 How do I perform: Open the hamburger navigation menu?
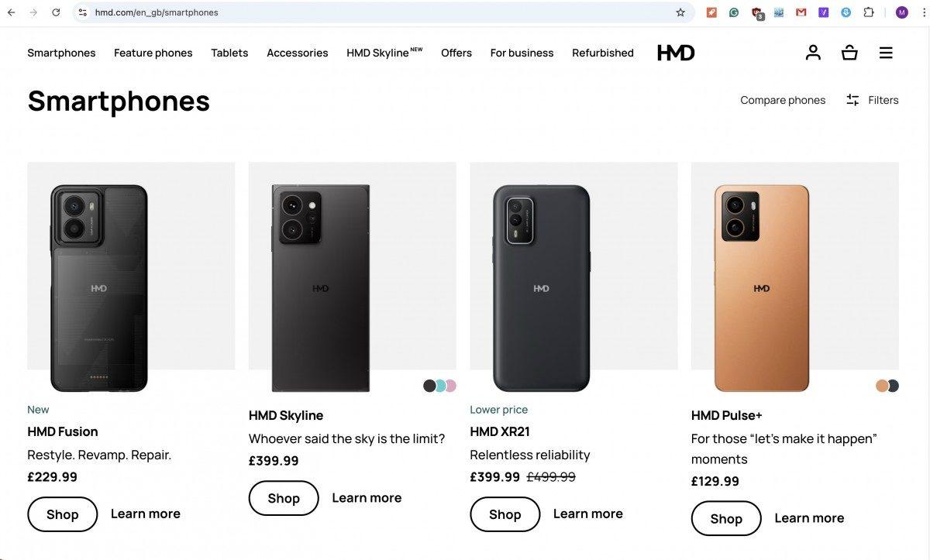886,52
